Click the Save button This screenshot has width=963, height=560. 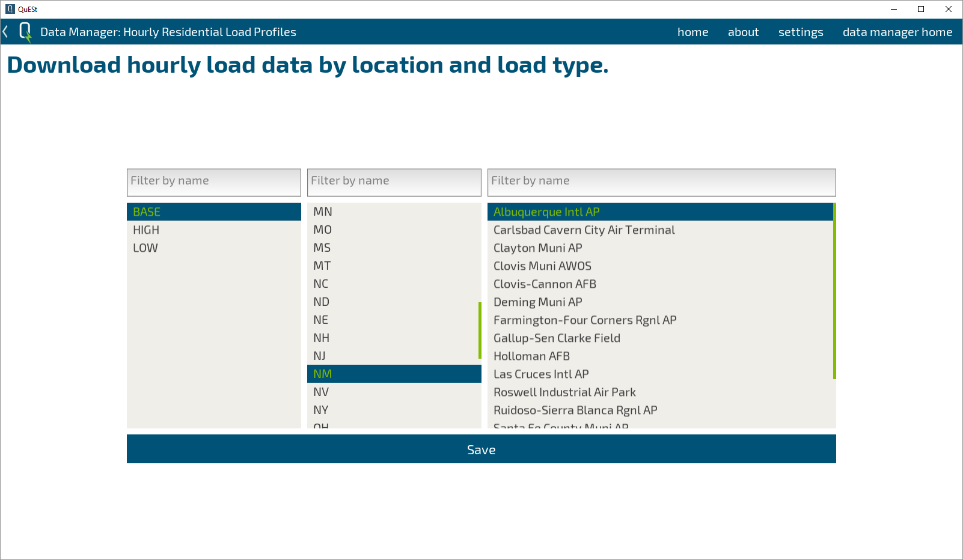coord(481,449)
